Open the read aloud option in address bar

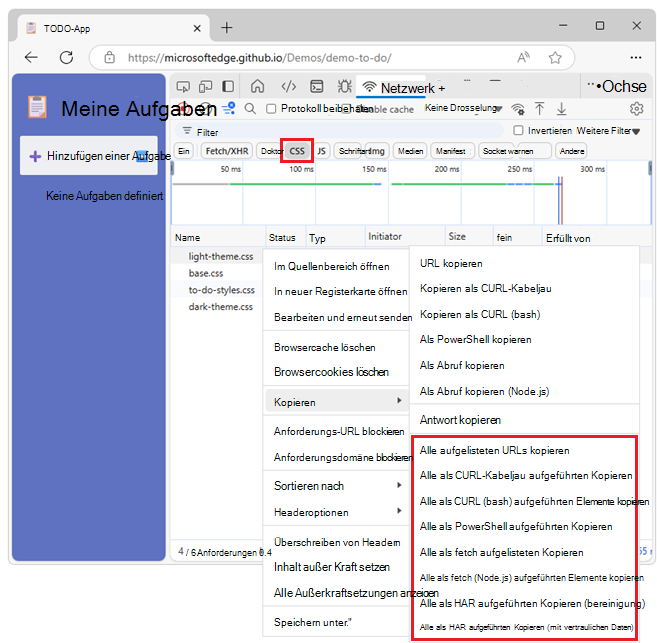click(x=523, y=57)
